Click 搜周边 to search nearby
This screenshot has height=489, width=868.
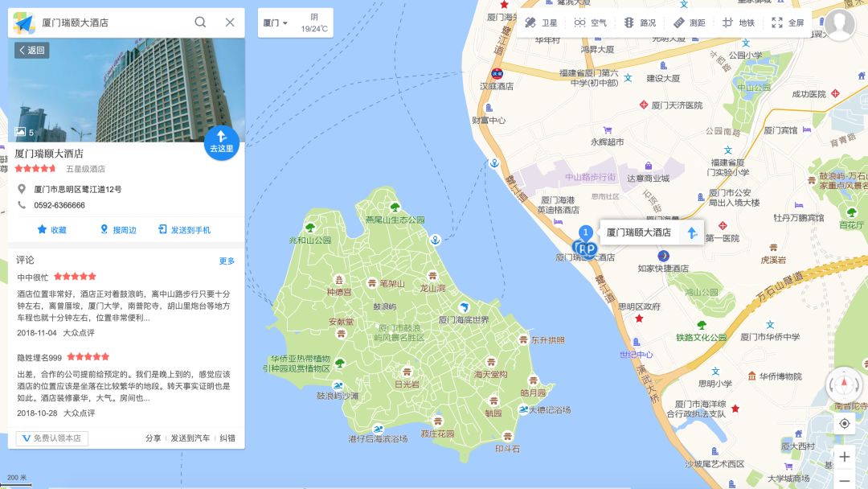tap(118, 230)
